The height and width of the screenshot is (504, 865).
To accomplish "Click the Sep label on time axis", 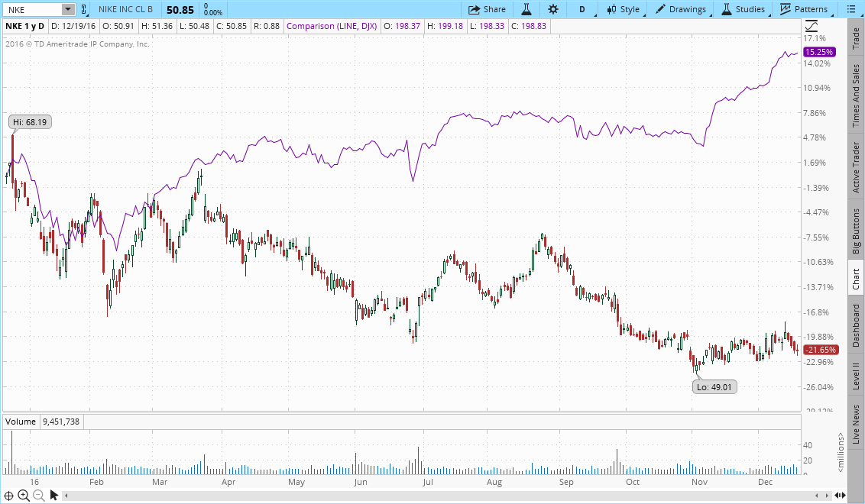I will pos(566,482).
